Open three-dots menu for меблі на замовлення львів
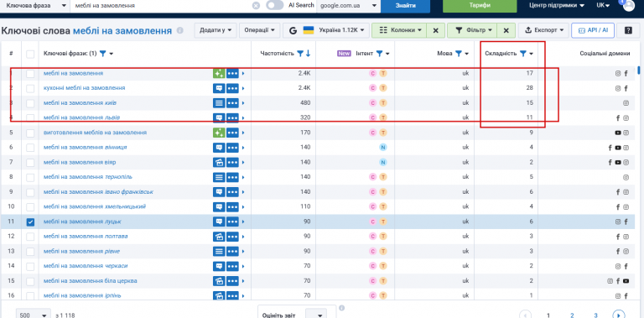The height and width of the screenshot is (318, 644). [x=232, y=118]
